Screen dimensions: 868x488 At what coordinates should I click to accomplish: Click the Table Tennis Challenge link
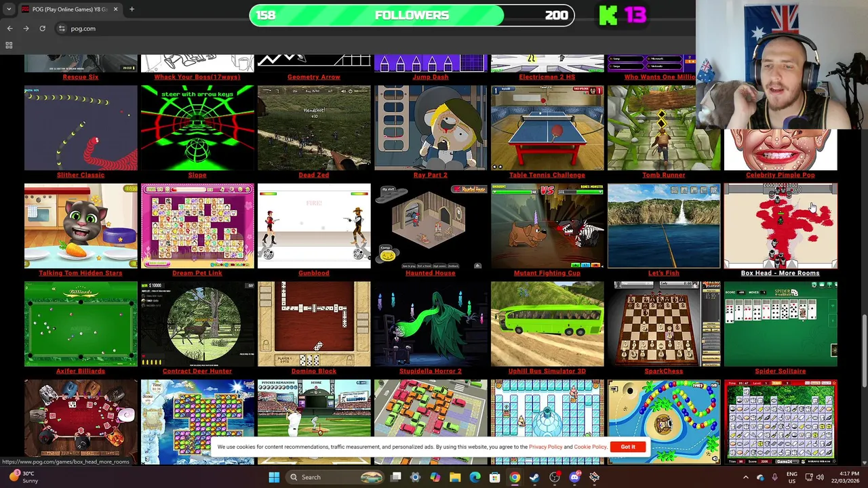pos(547,175)
